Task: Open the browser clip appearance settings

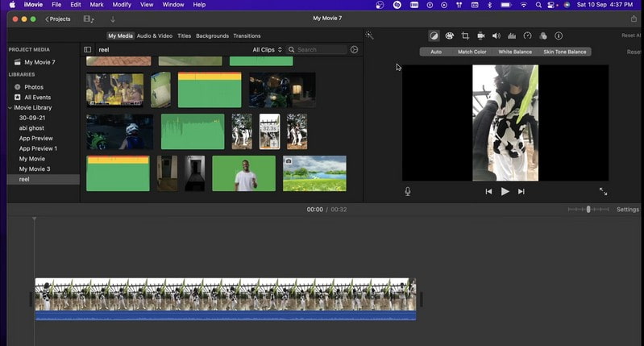Action: (354, 50)
